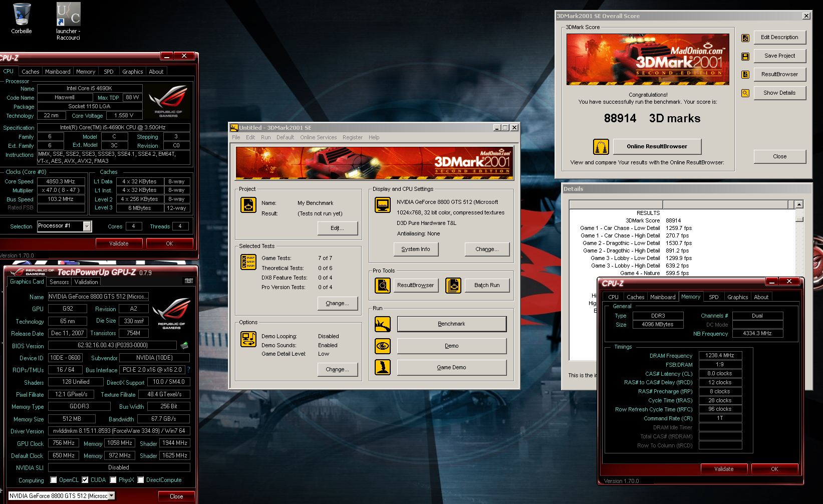
Task: Click the Save Project floppy icon
Action: (x=745, y=56)
